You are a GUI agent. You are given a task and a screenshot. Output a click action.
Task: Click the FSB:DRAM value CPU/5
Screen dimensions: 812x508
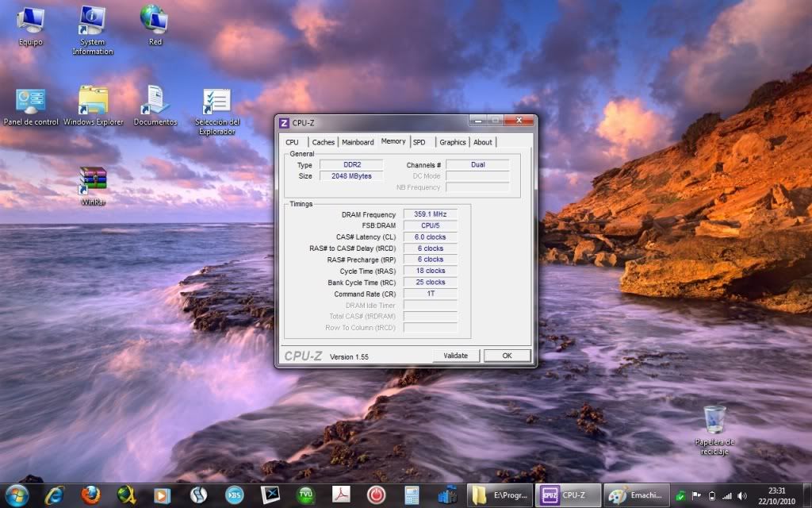pyautogui.click(x=431, y=225)
